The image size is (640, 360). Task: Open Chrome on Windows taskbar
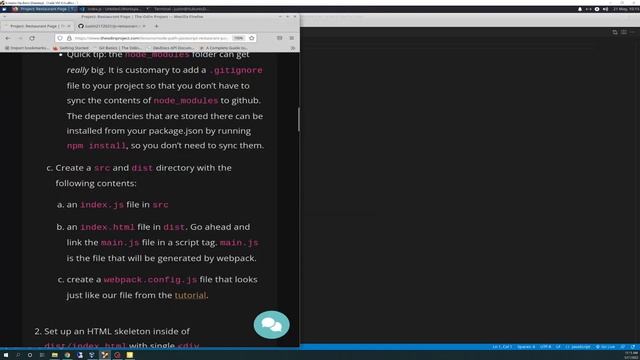[x=67, y=355]
